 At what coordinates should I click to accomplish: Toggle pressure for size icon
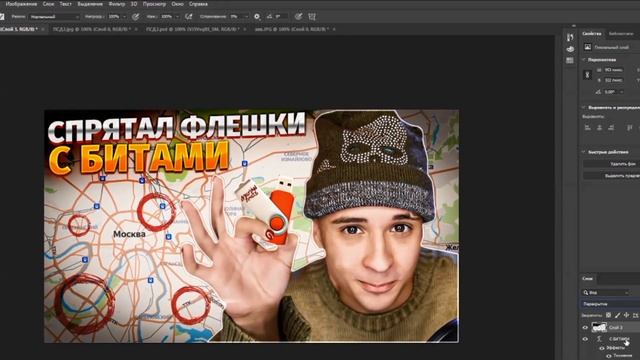[x=298, y=17]
